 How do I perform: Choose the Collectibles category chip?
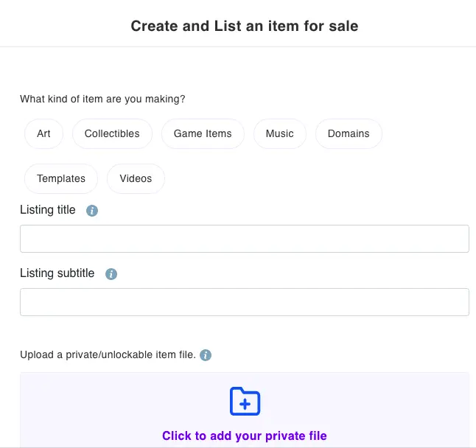112,133
